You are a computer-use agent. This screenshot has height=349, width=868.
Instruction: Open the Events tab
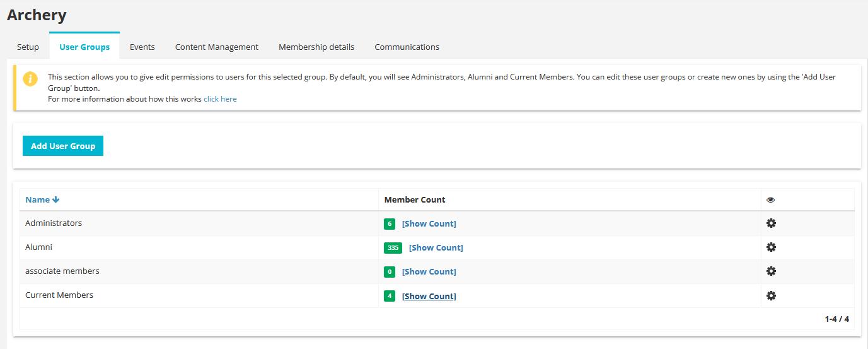pos(142,47)
